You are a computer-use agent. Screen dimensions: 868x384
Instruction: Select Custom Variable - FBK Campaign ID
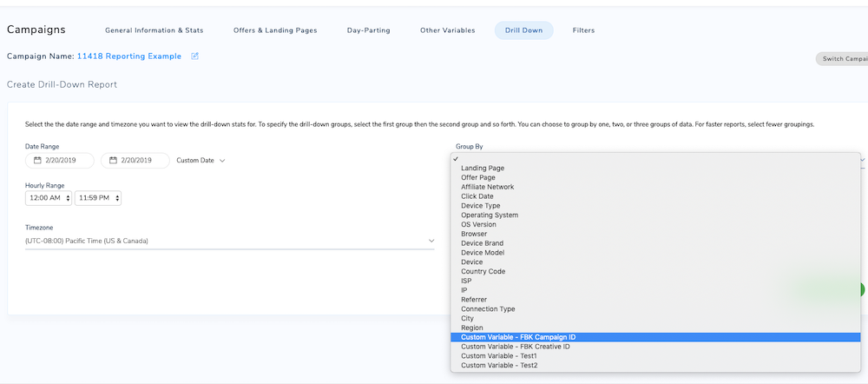click(655, 337)
